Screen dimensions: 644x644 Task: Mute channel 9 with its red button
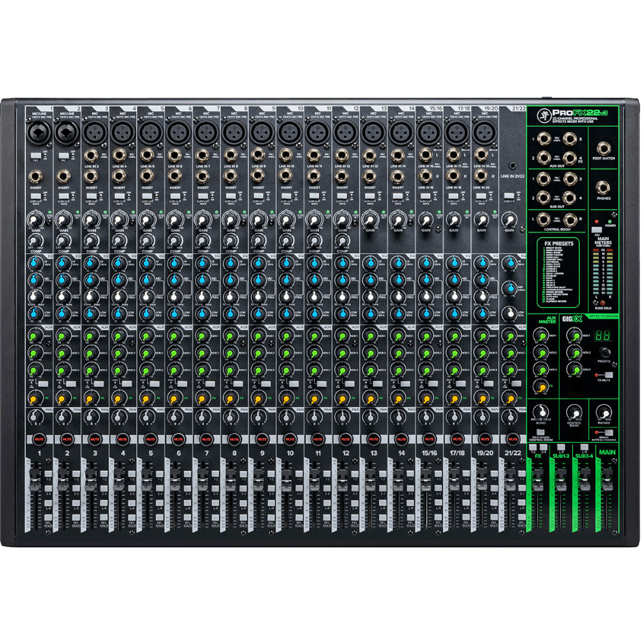tap(261, 439)
